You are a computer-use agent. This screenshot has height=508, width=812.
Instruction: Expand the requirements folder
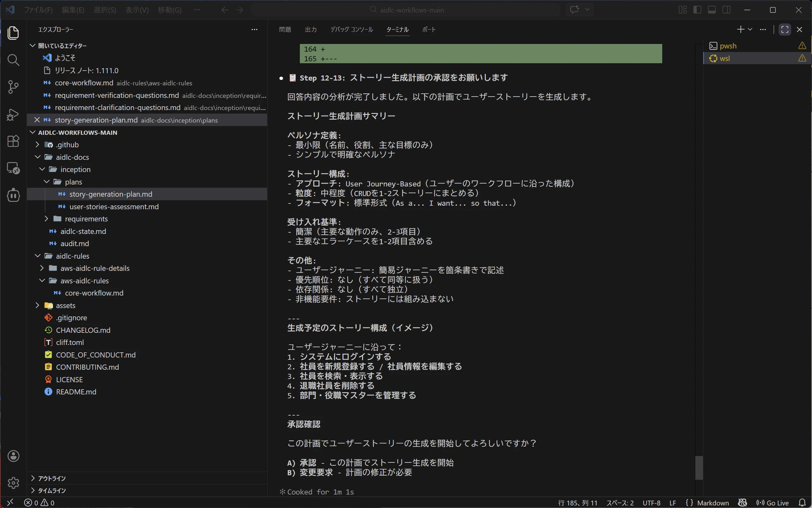(x=148, y=219)
